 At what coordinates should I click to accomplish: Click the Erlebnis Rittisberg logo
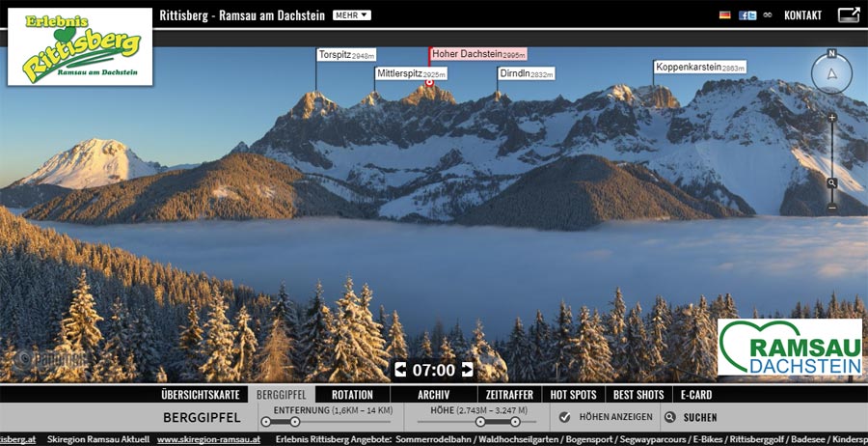pos(80,46)
